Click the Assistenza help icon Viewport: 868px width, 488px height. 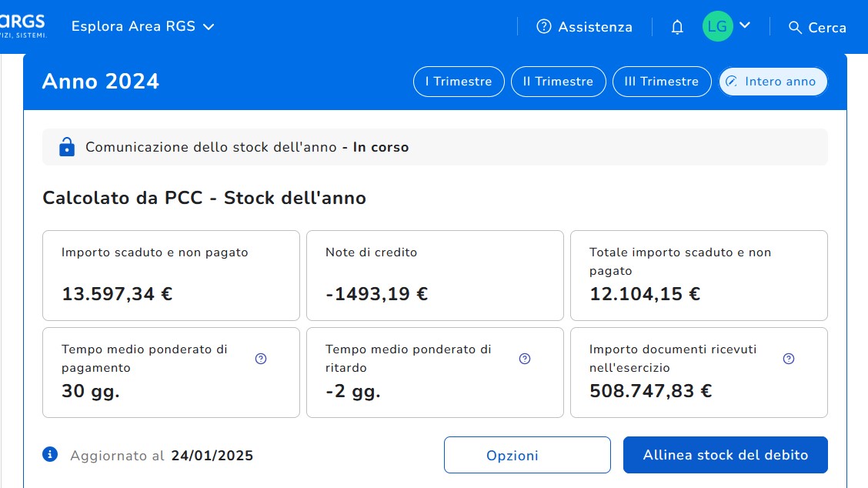click(544, 27)
